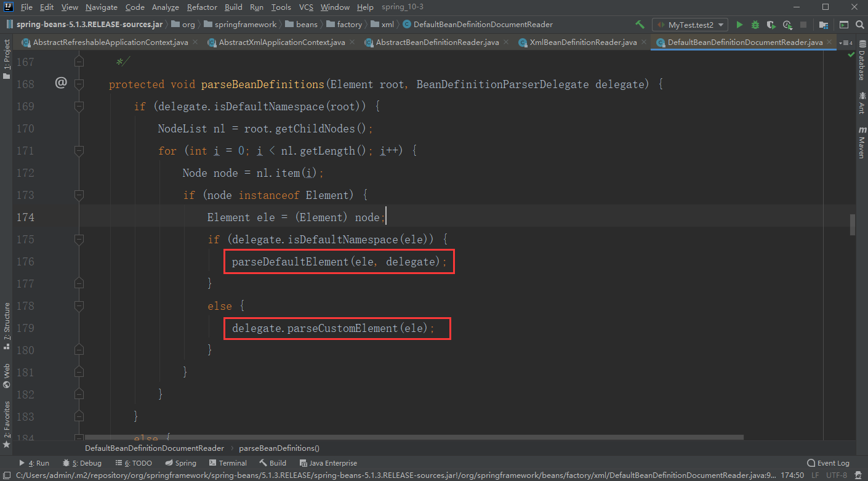Click the editor vertical scrollbar thumb
The width and height of the screenshot is (868, 481).
pos(852,224)
